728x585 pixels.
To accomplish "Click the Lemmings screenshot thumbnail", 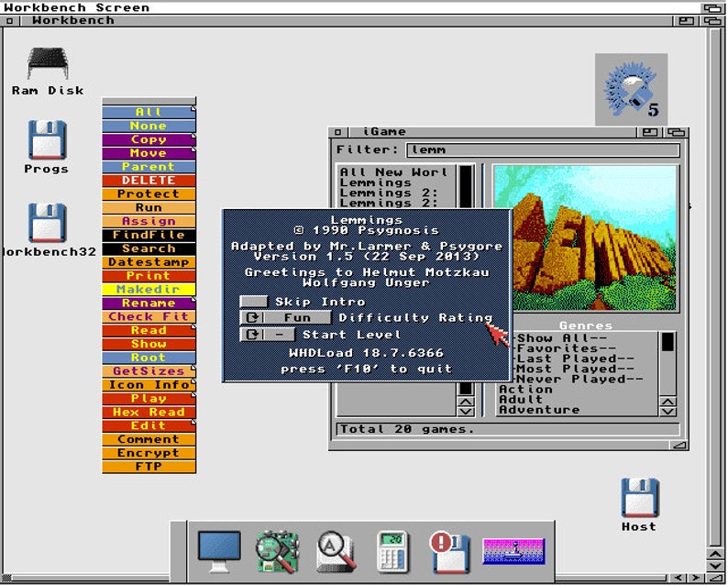I will tap(585, 237).
